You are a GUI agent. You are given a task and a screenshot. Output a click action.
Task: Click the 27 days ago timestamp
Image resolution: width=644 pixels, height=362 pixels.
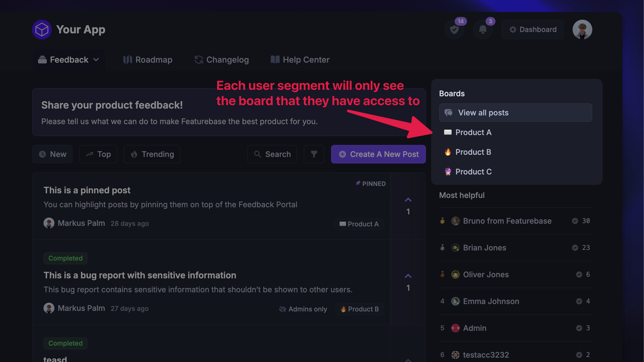point(129,309)
